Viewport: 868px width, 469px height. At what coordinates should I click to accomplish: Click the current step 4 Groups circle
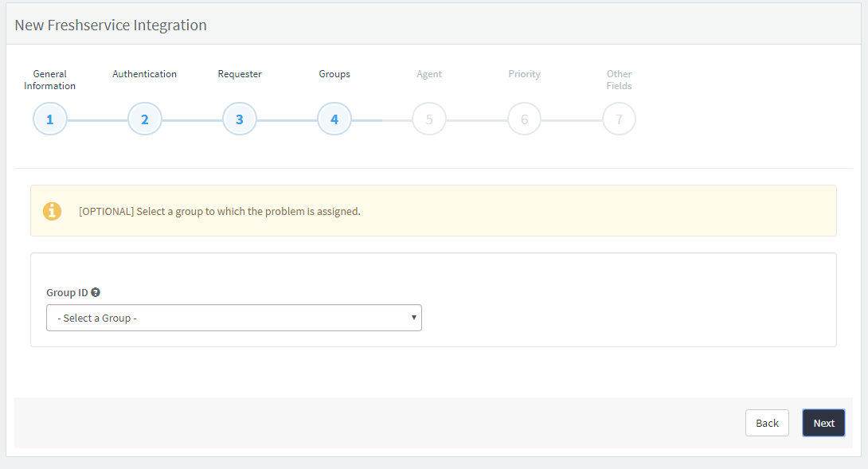click(x=334, y=119)
